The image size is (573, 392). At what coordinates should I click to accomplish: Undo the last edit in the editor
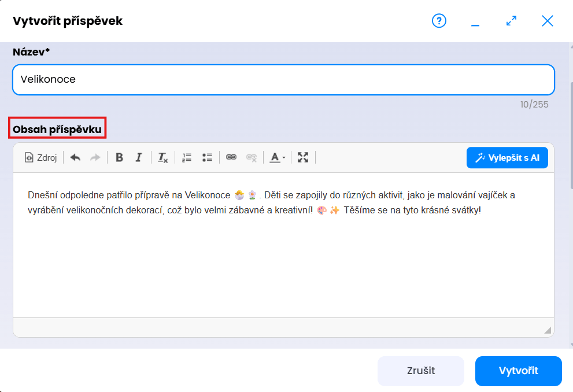pyautogui.click(x=75, y=157)
